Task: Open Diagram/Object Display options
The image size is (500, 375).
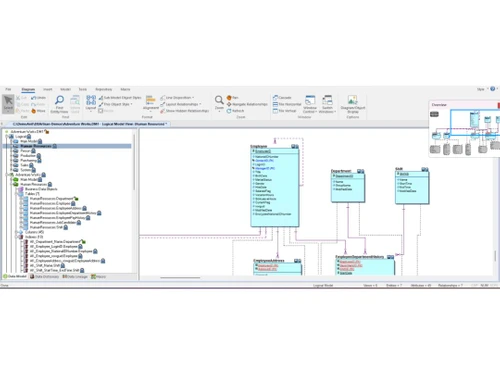Action: 353,104
